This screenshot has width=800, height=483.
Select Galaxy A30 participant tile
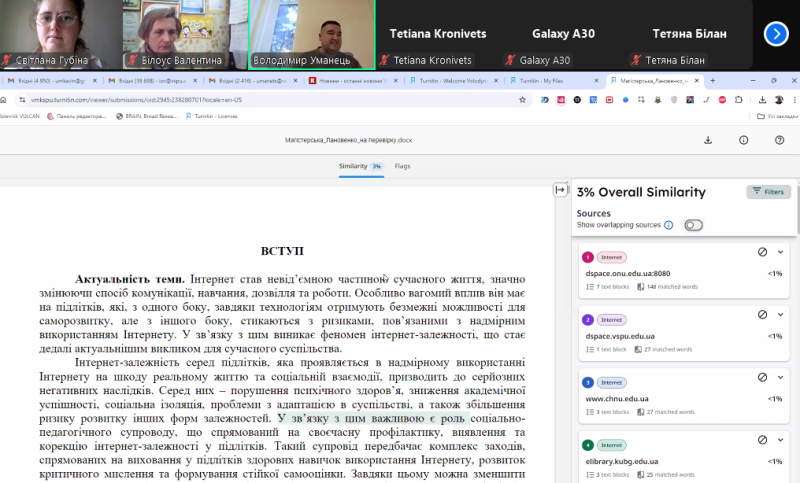click(563, 34)
